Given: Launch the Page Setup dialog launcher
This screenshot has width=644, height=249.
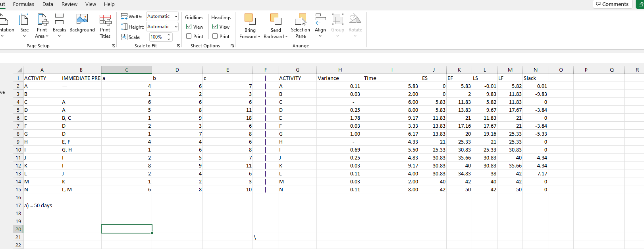Looking at the screenshot, I should 114,46.
